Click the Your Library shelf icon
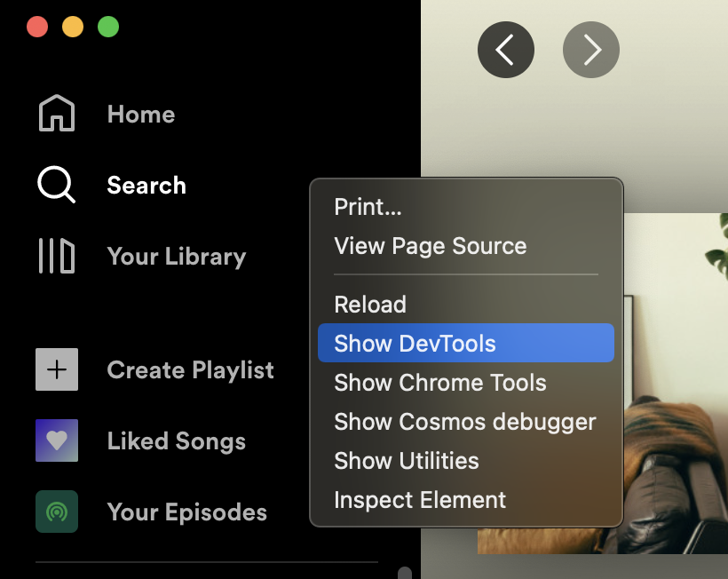 pyautogui.click(x=56, y=256)
